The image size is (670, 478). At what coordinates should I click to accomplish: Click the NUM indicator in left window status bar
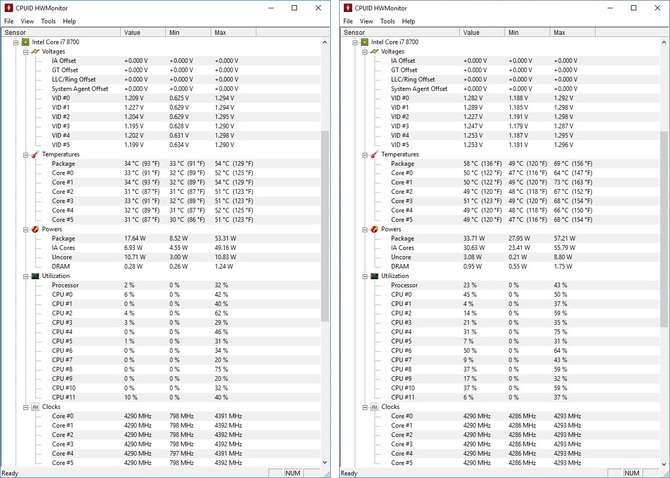tap(293, 473)
